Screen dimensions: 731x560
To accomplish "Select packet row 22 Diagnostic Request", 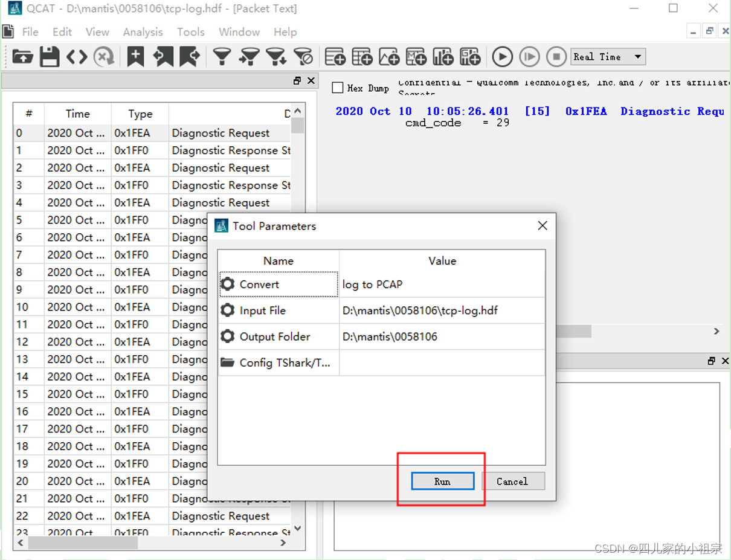I will pos(152,516).
